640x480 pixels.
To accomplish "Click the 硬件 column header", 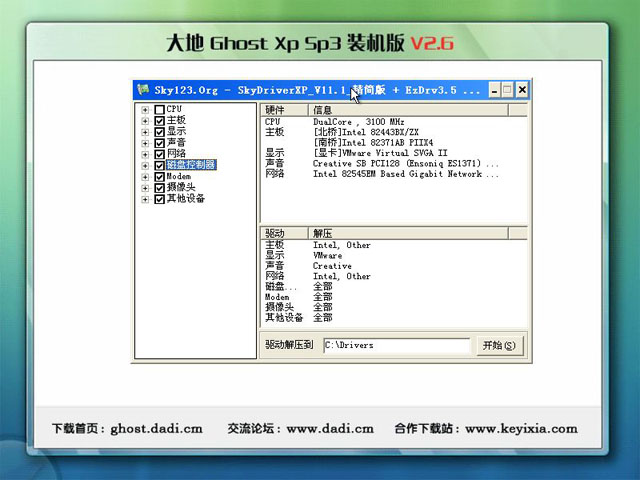I will click(284, 110).
